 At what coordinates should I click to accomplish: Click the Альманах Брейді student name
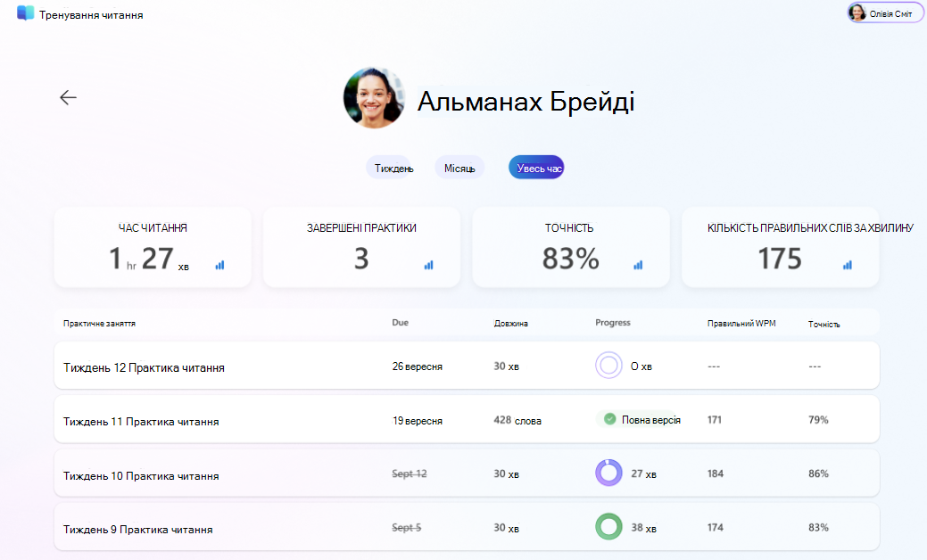(x=526, y=102)
